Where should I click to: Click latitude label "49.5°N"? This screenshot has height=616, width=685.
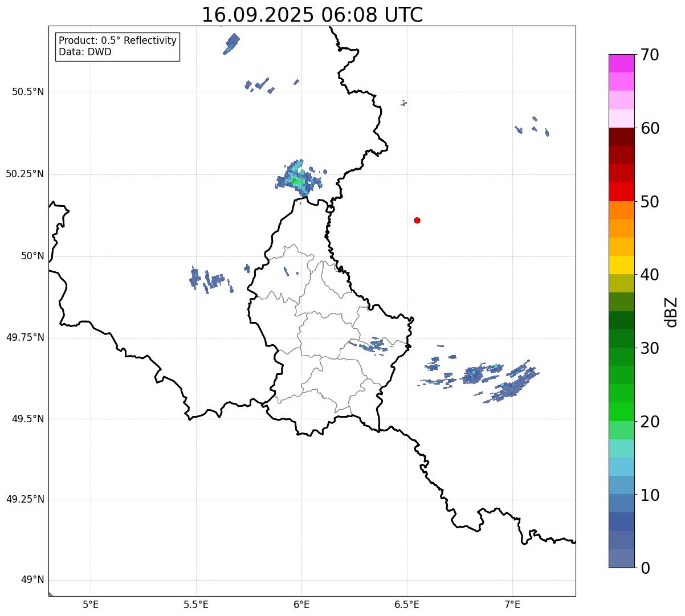28,419
